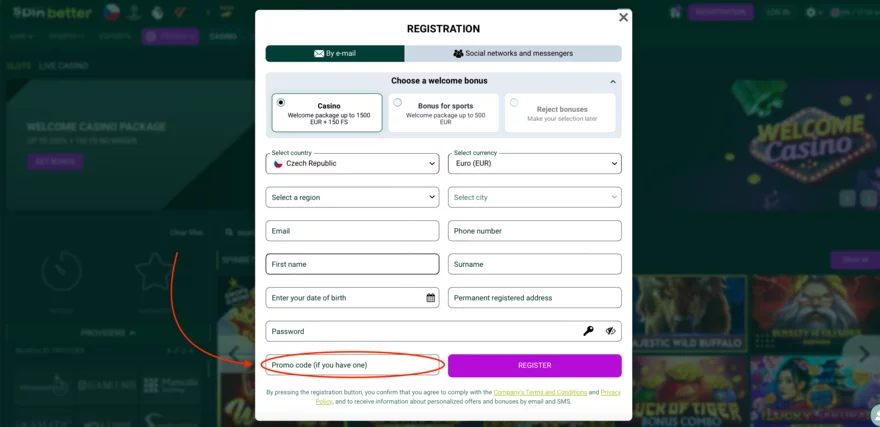Close the registration dialog with the X
This screenshot has height=427, width=880.
point(624,17)
